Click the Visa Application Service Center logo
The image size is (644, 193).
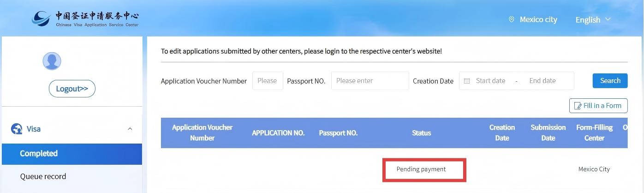tap(85, 19)
